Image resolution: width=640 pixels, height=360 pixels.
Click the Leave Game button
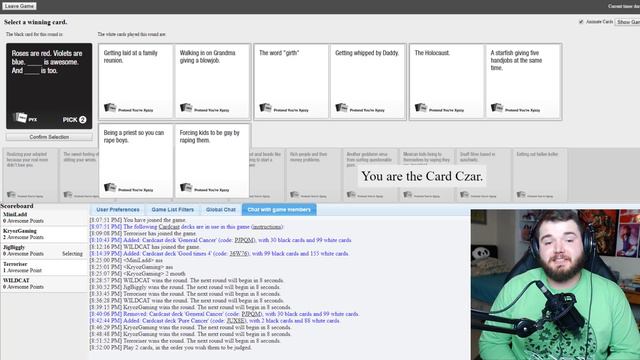coord(19,6)
